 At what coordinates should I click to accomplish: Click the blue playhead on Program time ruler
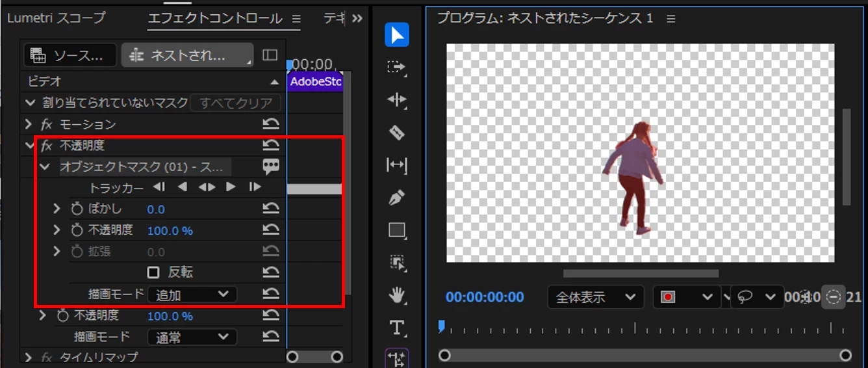click(x=442, y=326)
